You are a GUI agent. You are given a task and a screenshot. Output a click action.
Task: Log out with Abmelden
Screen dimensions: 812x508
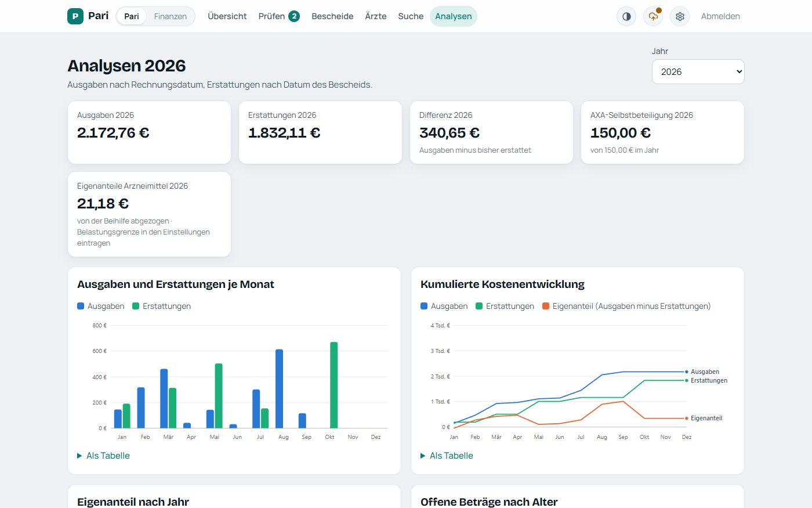(x=720, y=16)
